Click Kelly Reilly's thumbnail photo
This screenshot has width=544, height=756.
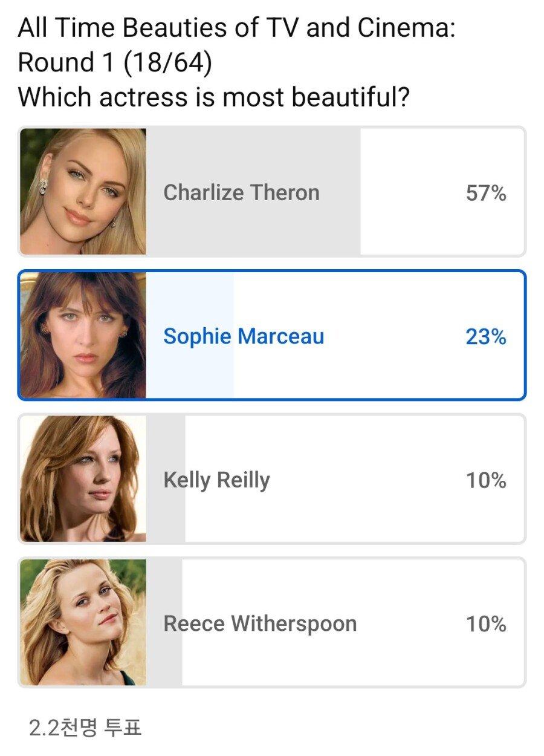click(x=83, y=478)
